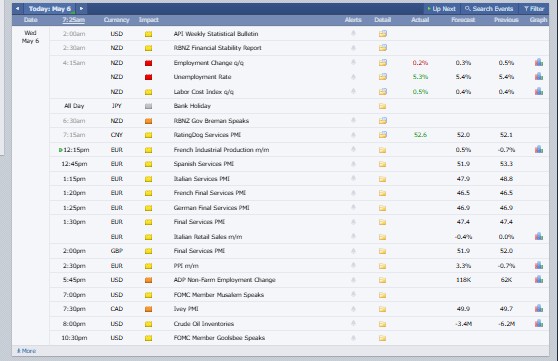Show graph for Labor Cost Index q/q
The width and height of the screenshot is (558, 361).
(539, 91)
